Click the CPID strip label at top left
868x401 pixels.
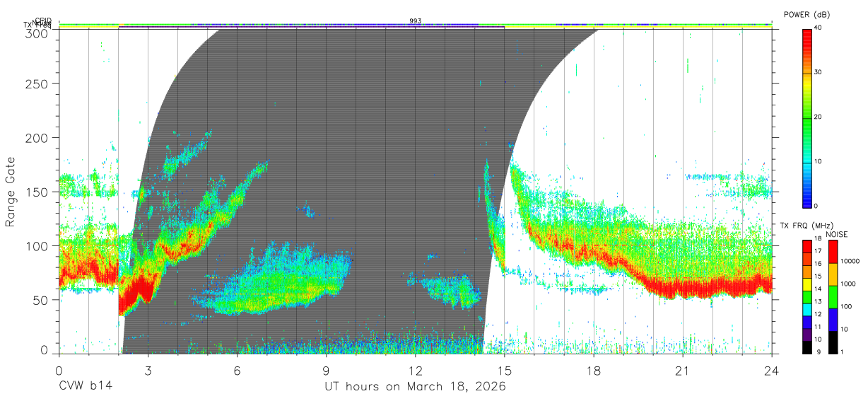pyautogui.click(x=44, y=21)
